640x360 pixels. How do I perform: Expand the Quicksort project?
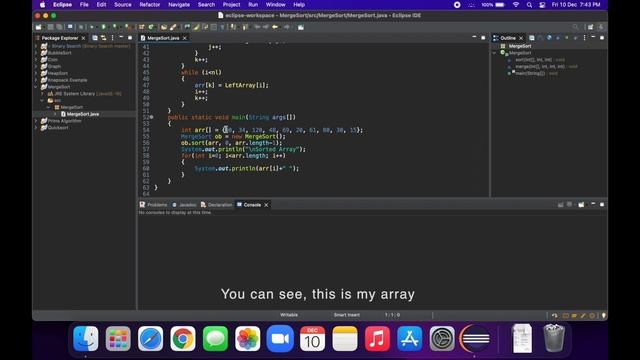tap(36, 128)
